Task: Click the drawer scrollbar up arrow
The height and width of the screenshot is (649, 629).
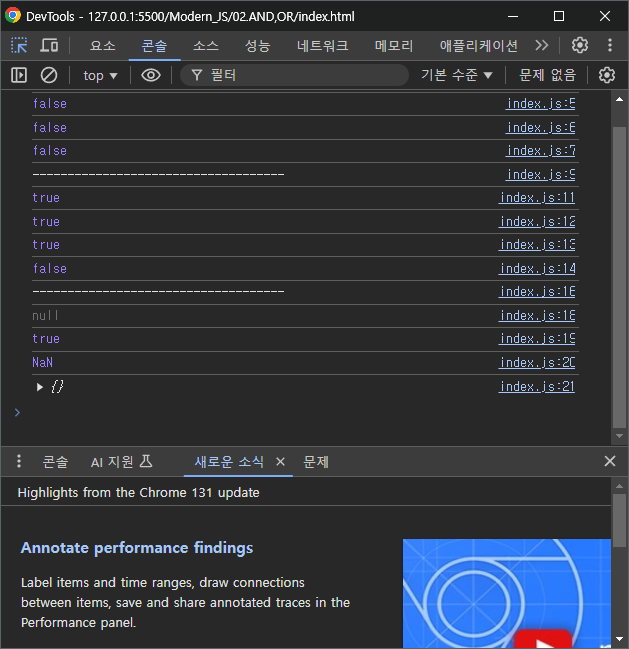Action: 619,486
